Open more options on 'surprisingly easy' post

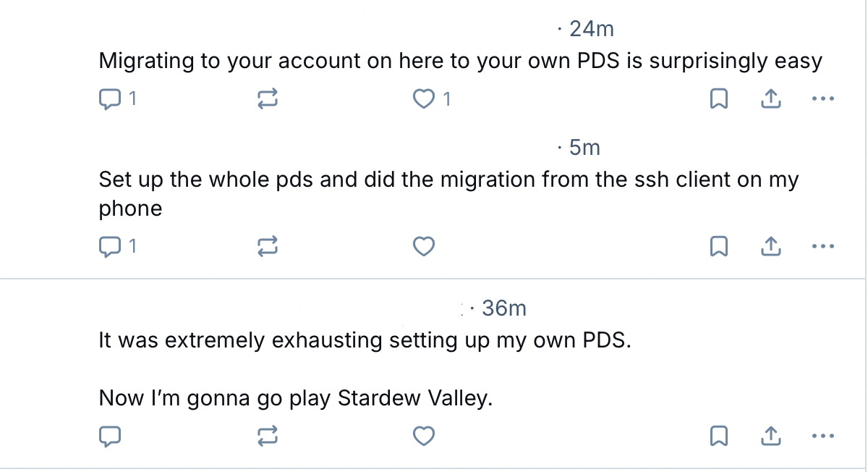tap(823, 99)
